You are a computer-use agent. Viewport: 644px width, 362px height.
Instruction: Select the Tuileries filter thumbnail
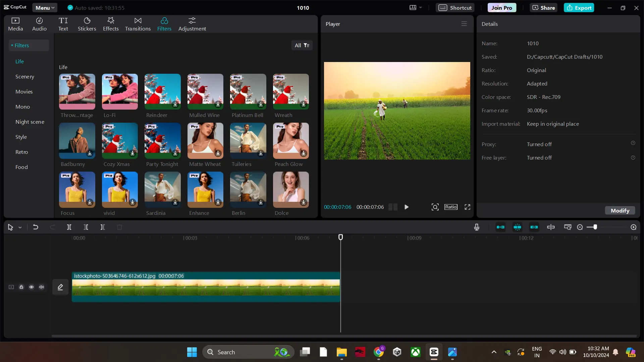click(248, 140)
